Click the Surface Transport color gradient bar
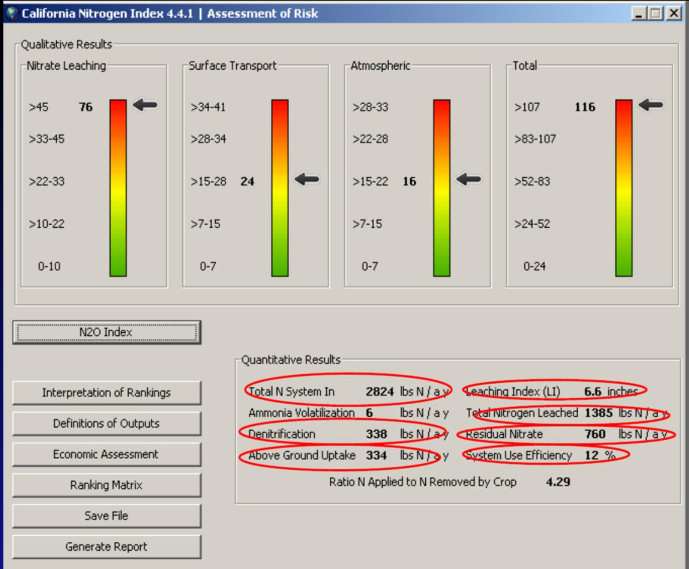 coord(280,188)
